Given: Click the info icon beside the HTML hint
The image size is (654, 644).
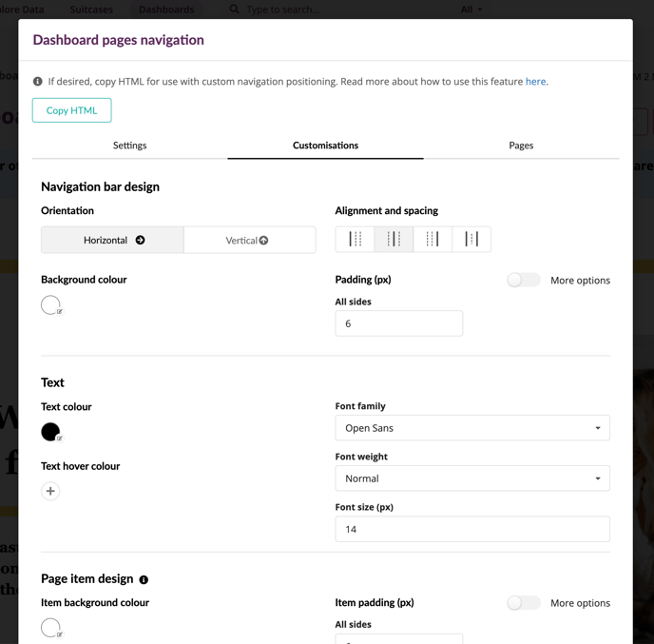Looking at the screenshot, I should (x=37, y=82).
